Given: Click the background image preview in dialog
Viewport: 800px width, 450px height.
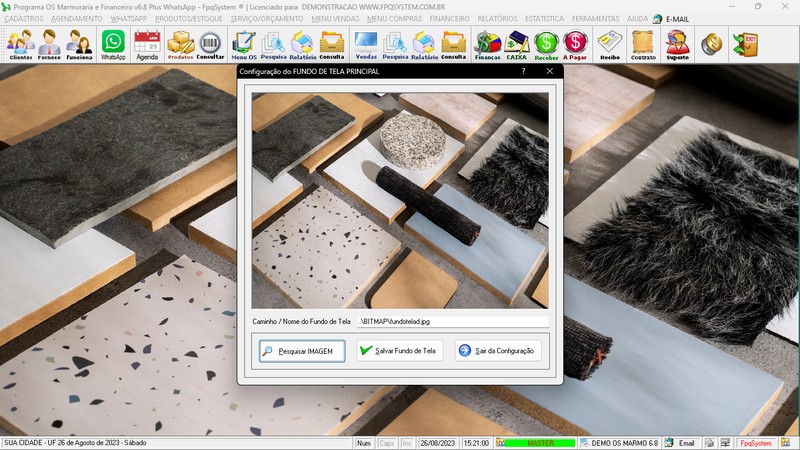Looking at the screenshot, I should (x=400, y=200).
